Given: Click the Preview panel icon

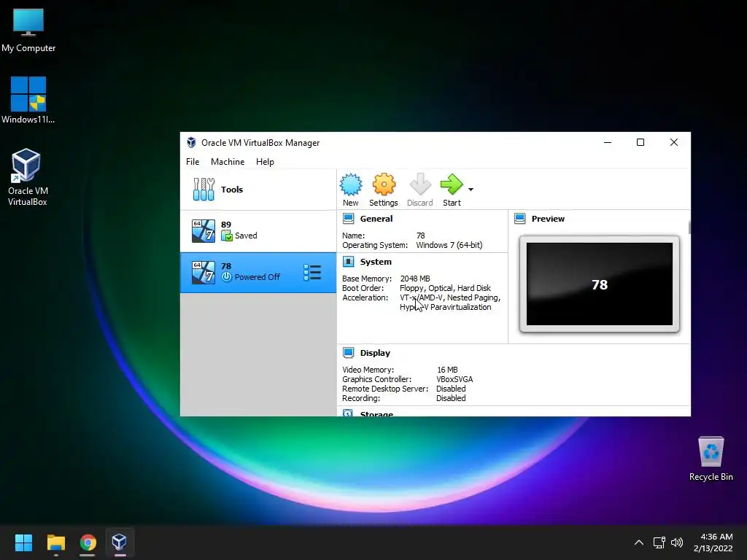Looking at the screenshot, I should pyautogui.click(x=519, y=219).
